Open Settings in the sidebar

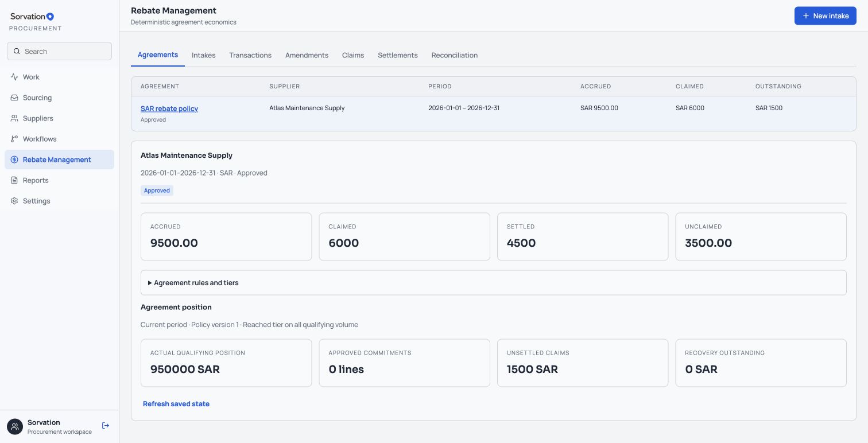point(59,201)
